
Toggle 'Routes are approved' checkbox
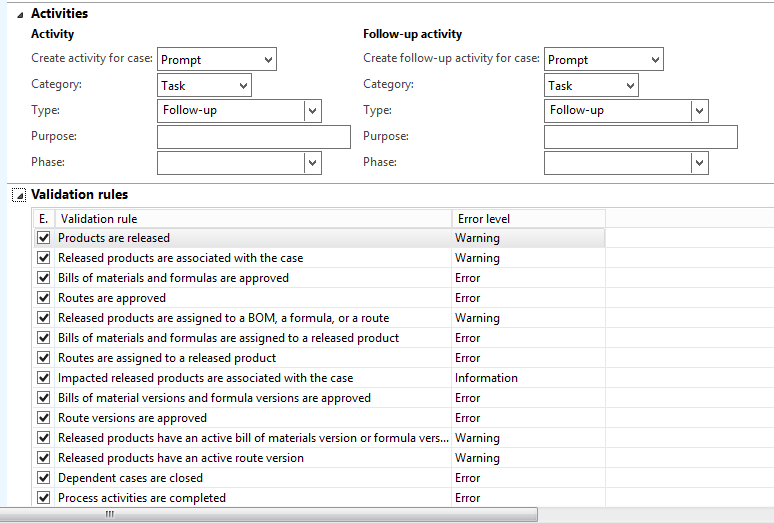pyautogui.click(x=43, y=298)
